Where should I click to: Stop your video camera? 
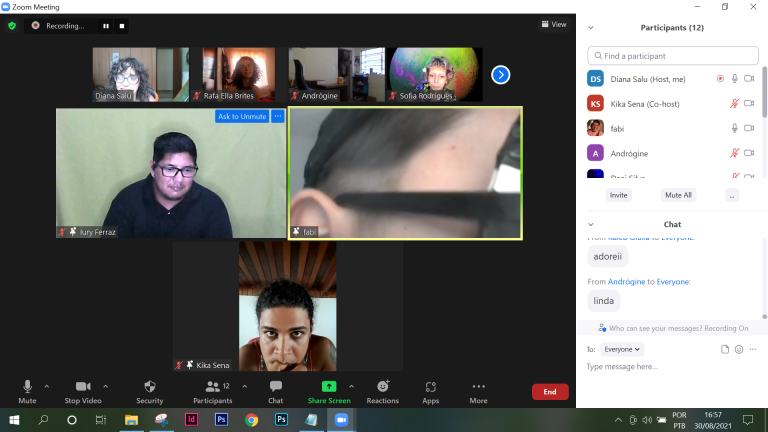tap(83, 392)
